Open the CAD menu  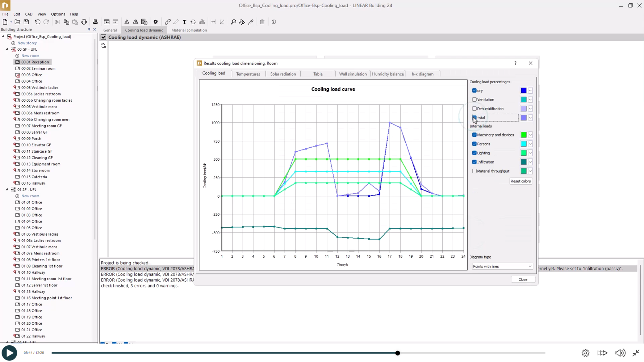[x=29, y=14]
